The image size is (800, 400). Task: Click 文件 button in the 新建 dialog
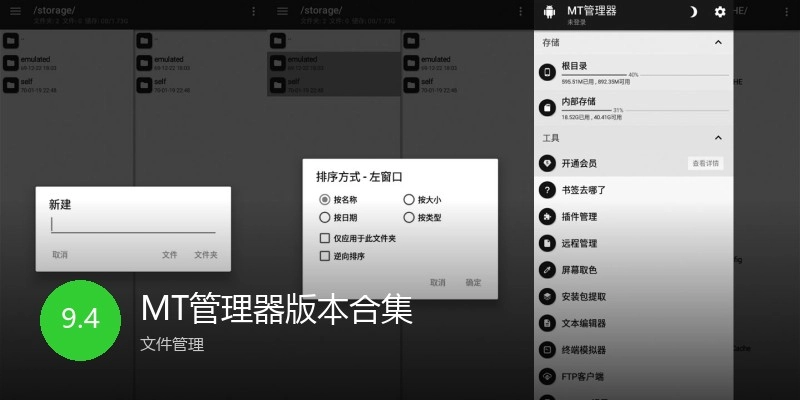169,255
